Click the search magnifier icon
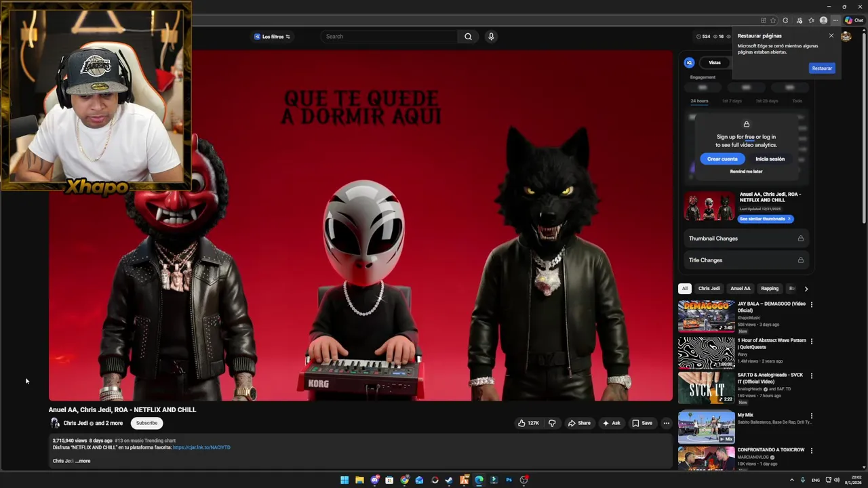The width and height of the screenshot is (868, 488). [x=468, y=37]
